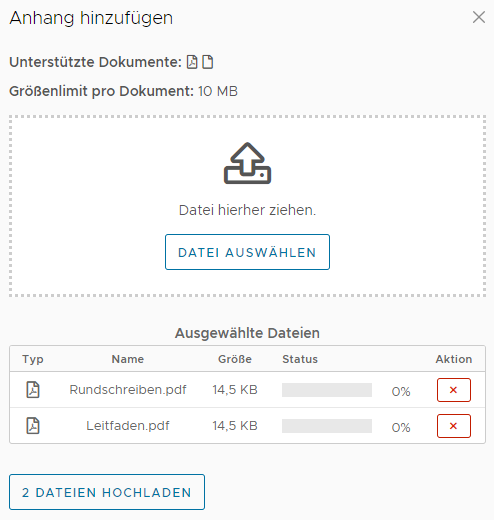
Task: Click PDF type icon for Leitfaden.pdf
Action: pos(33,426)
